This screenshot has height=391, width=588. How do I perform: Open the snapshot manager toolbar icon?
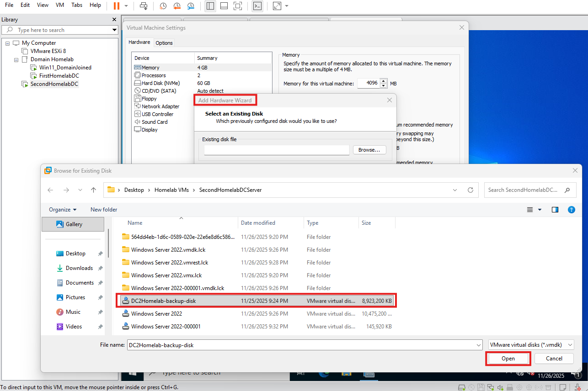(x=191, y=6)
